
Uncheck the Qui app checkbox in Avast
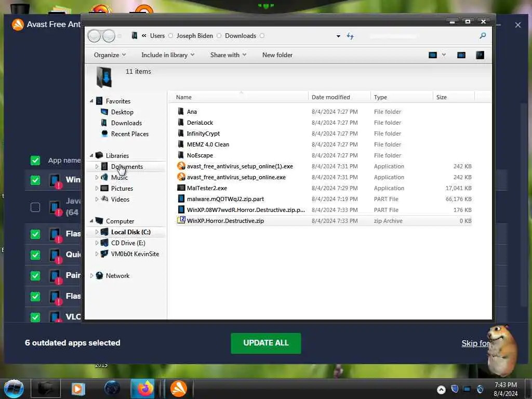(x=35, y=255)
